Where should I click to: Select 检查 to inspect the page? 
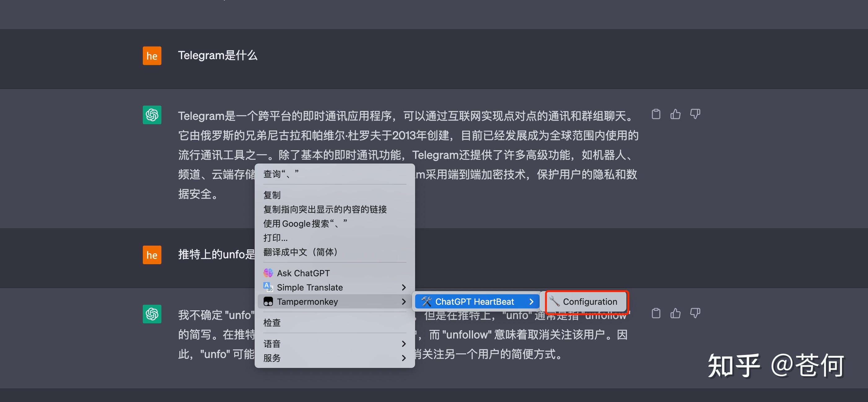coord(335,322)
